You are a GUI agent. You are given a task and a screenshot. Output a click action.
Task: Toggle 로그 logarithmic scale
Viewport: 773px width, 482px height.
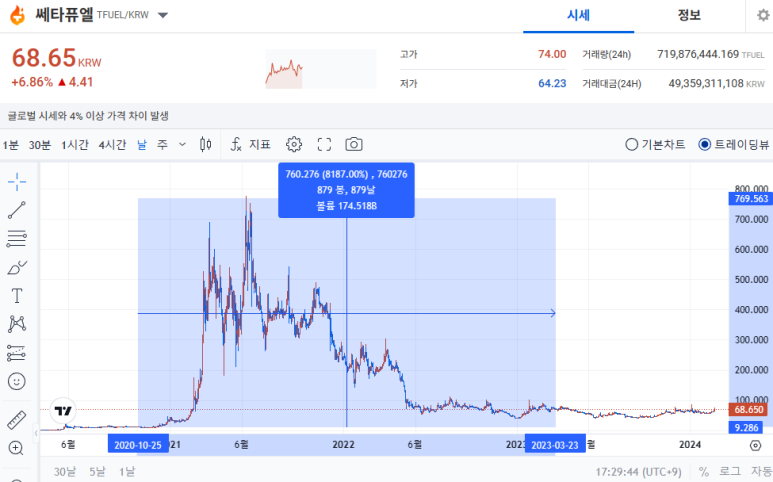pyautogui.click(x=729, y=472)
